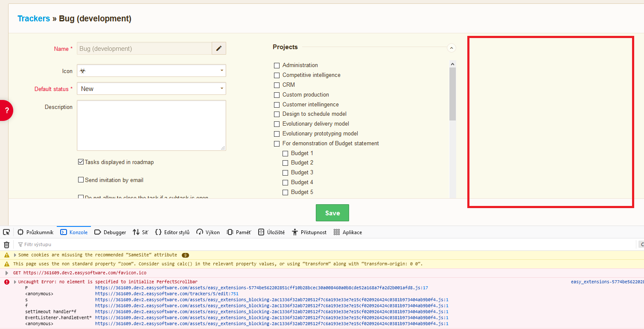Open the Default status dropdown
The height and width of the screenshot is (329, 644).
click(x=151, y=89)
